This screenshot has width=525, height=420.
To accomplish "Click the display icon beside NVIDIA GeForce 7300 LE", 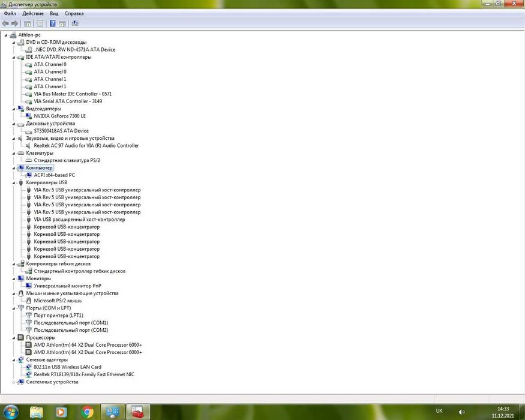I will (29, 116).
